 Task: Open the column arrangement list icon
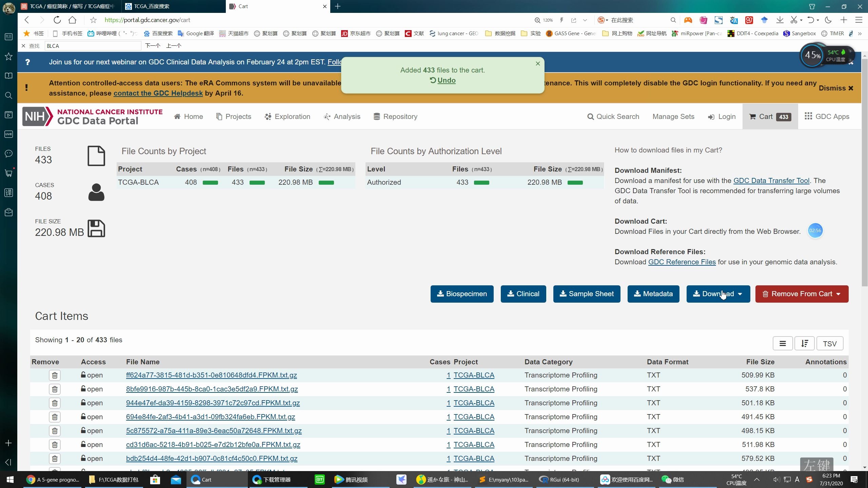pyautogui.click(x=783, y=344)
